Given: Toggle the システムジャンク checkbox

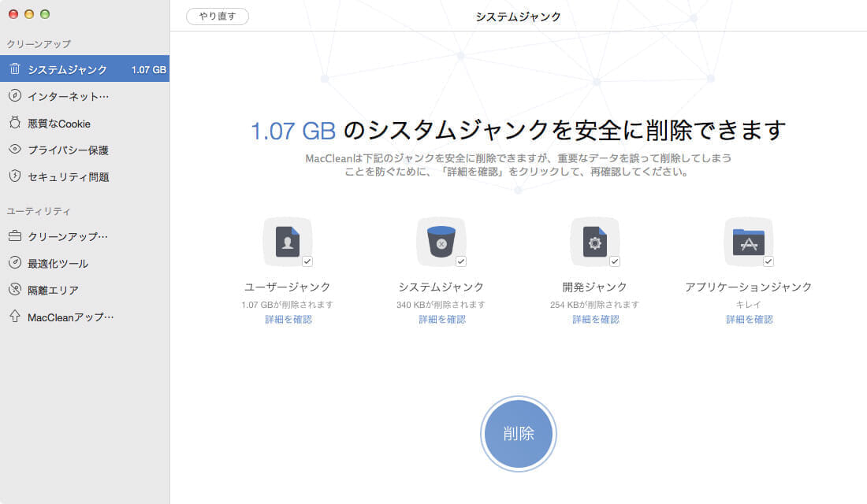Looking at the screenshot, I should [x=461, y=261].
